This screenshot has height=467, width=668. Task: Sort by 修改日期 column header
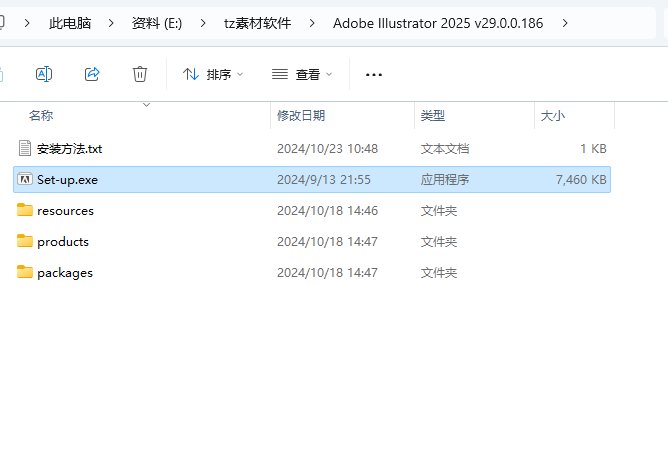click(x=301, y=115)
